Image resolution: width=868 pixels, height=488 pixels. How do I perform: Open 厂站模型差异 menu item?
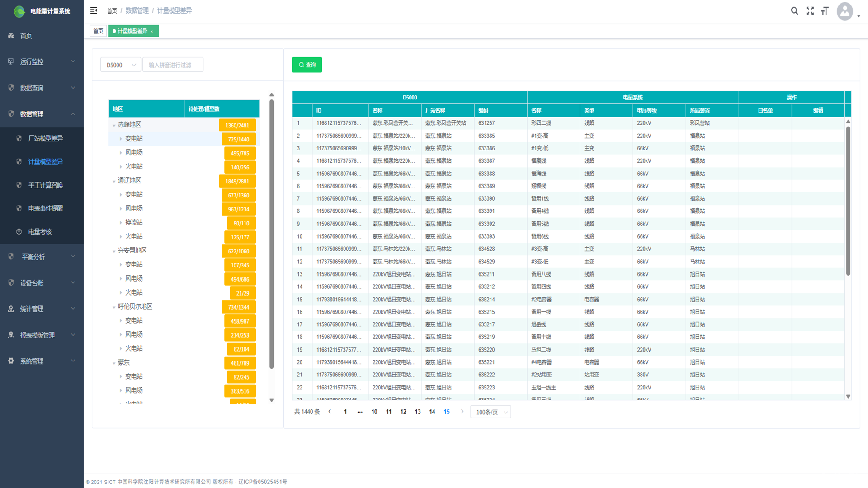pyautogui.click(x=45, y=138)
